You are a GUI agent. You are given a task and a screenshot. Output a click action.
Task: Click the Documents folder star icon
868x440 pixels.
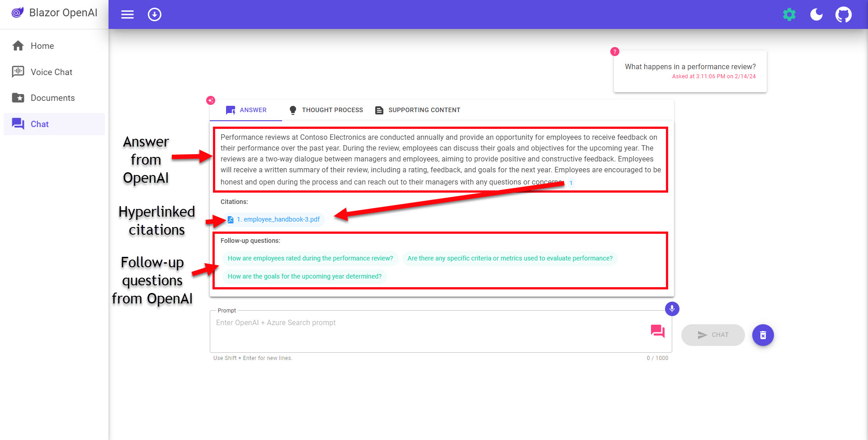[x=18, y=98]
